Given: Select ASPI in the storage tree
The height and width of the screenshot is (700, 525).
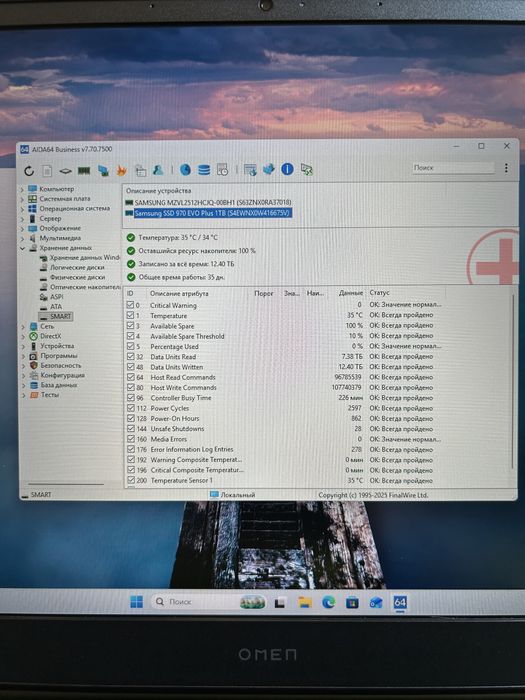Looking at the screenshot, I should pos(56,297).
